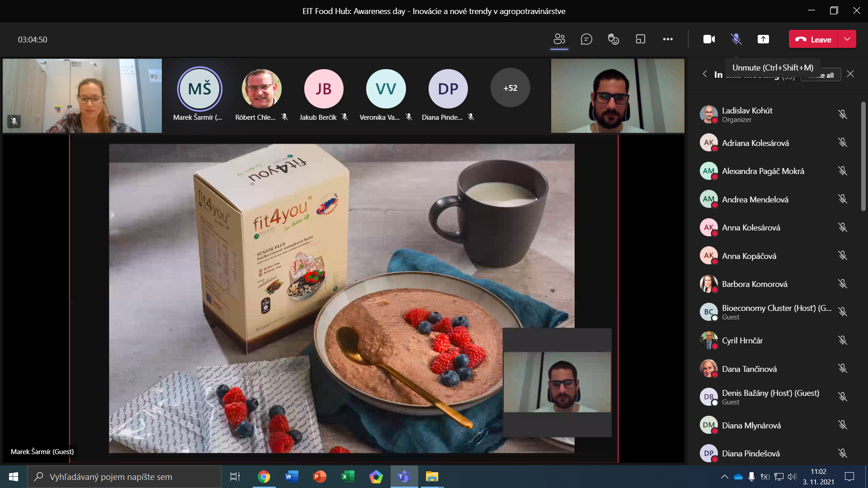The width and height of the screenshot is (868, 488).
Task: Open the More actions ellipsis menu
Action: tap(668, 39)
